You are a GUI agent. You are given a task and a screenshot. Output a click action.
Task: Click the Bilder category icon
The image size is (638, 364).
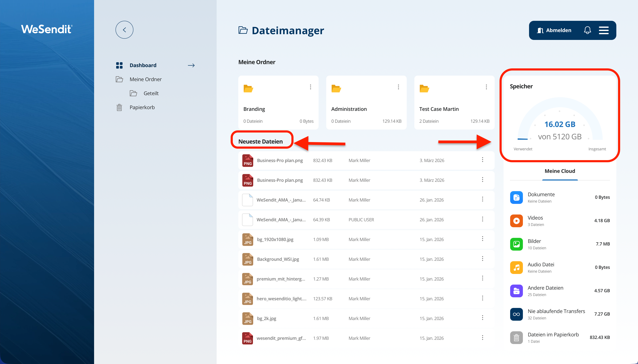point(516,244)
